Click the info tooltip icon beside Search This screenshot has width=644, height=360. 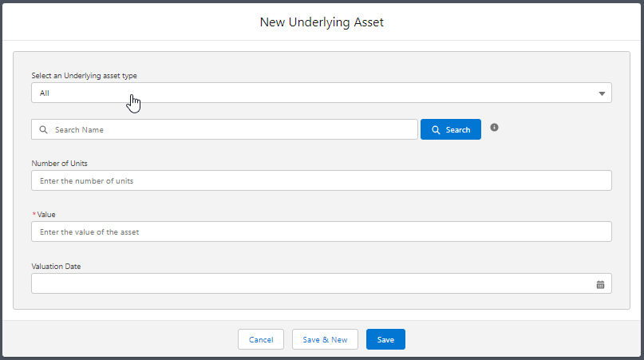pyautogui.click(x=494, y=128)
